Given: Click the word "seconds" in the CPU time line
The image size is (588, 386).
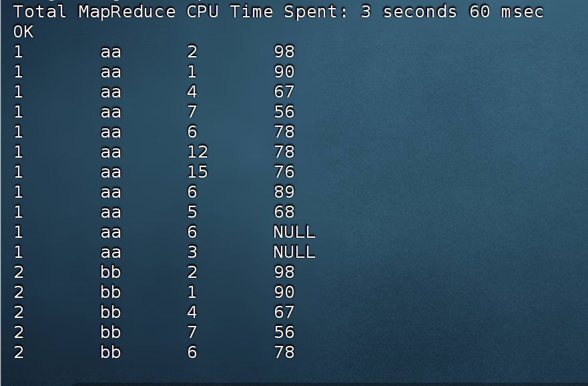Looking at the screenshot, I should click(x=420, y=12).
